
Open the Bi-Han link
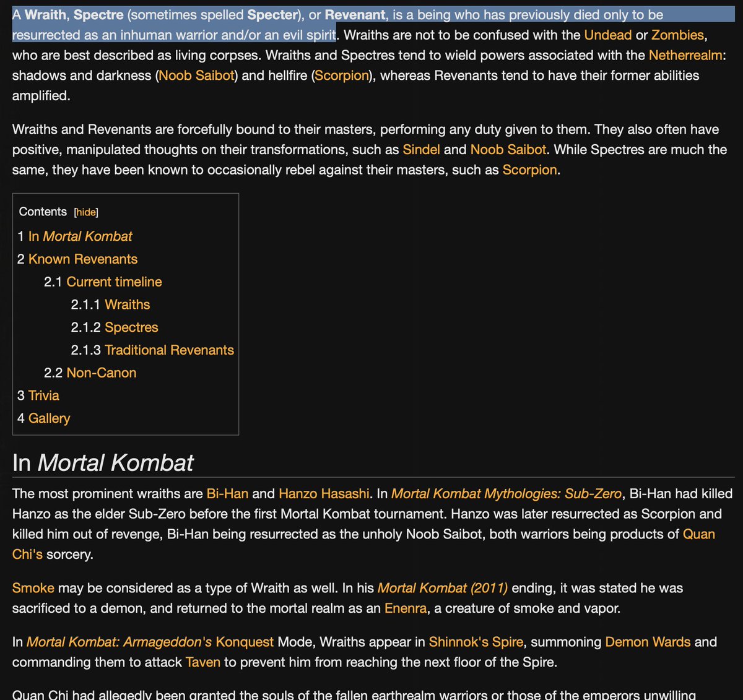[227, 494]
